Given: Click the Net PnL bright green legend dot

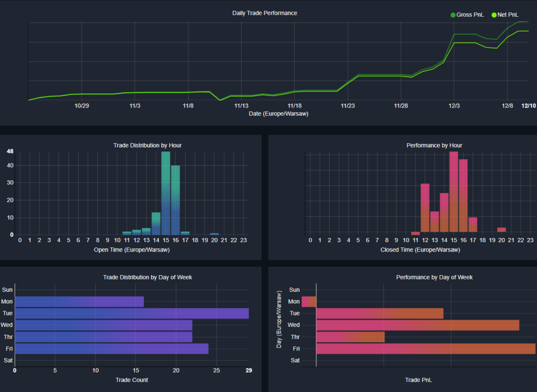Looking at the screenshot, I should pos(494,15).
